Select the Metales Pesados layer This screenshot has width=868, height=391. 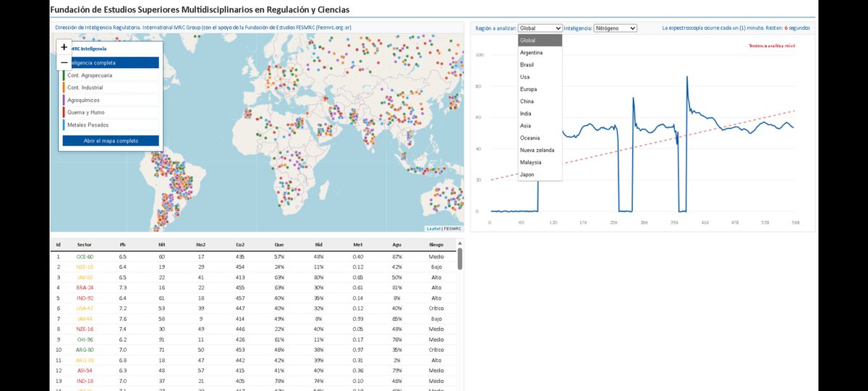[x=111, y=125]
